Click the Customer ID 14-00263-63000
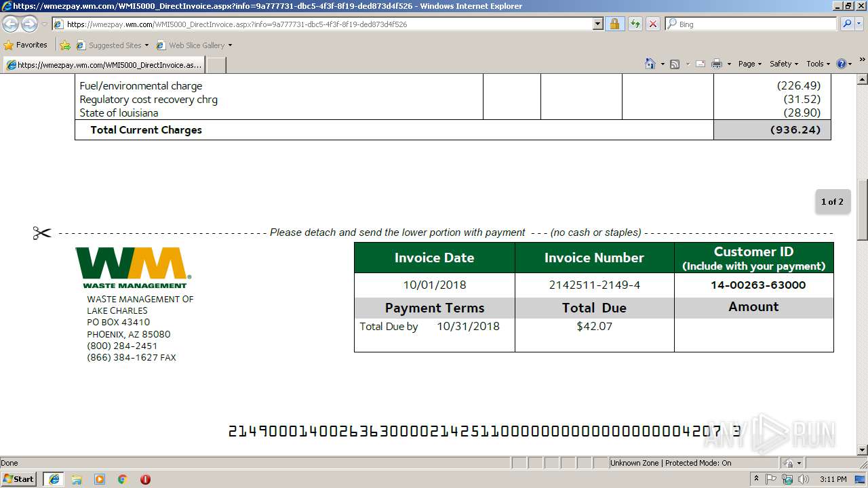 (758, 285)
